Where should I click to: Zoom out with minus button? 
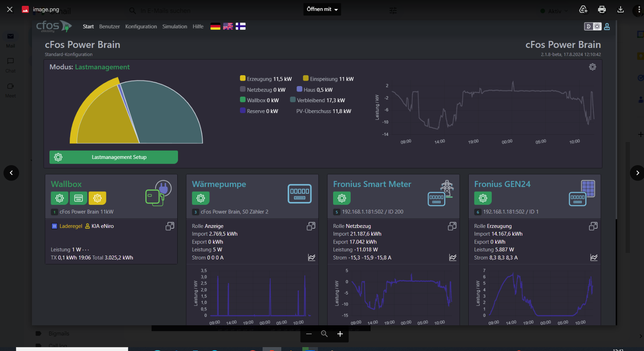point(309,334)
